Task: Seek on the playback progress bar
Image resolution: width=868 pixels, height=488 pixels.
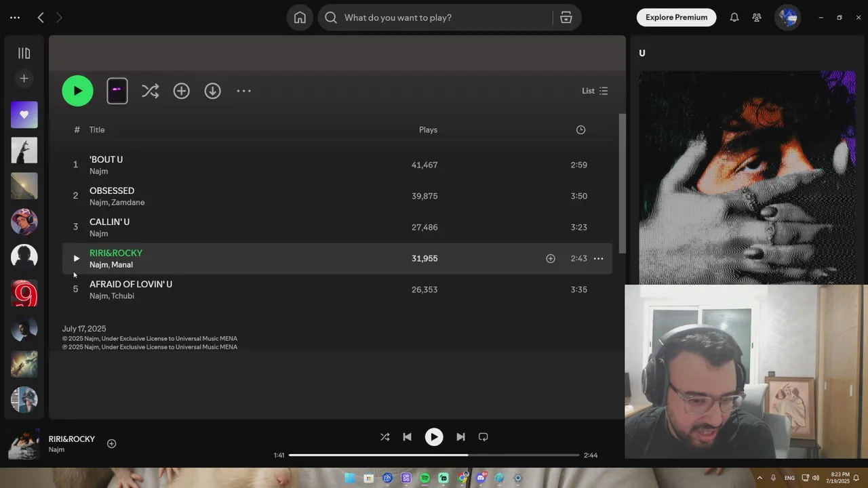Action: tap(434, 455)
